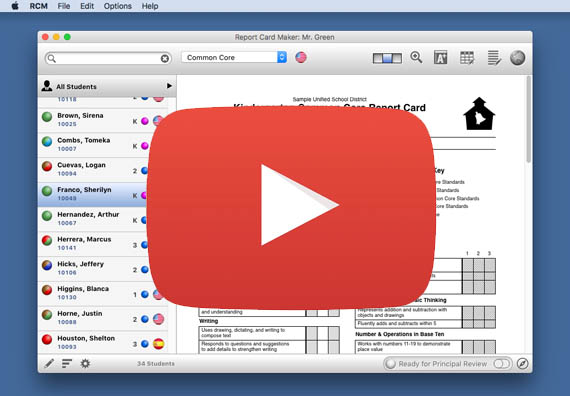The width and height of the screenshot is (570, 396).
Task: Open the Options menu
Action: pyautogui.click(x=117, y=6)
